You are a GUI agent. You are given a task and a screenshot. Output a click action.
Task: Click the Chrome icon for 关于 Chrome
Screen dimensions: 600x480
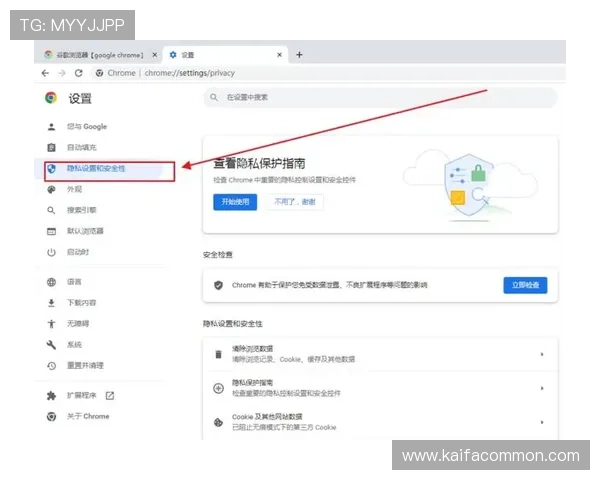[x=51, y=416]
